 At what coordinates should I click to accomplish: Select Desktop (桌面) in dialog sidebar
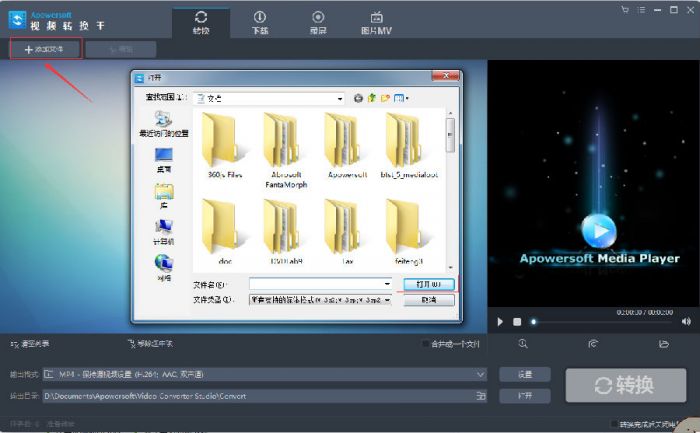coord(163,160)
